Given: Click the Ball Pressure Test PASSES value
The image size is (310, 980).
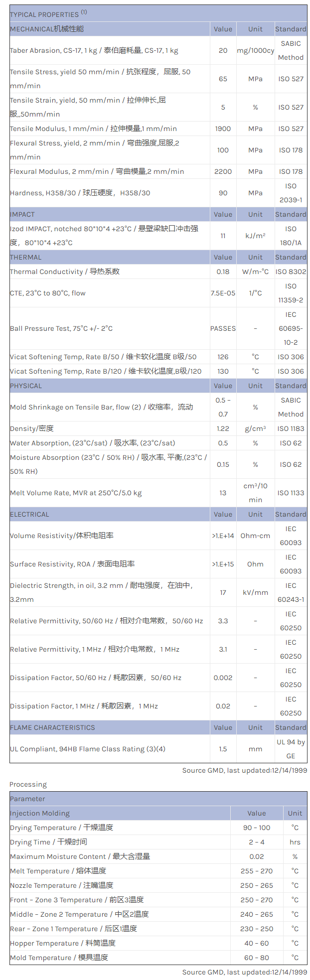Looking at the screenshot, I should click(x=223, y=328).
